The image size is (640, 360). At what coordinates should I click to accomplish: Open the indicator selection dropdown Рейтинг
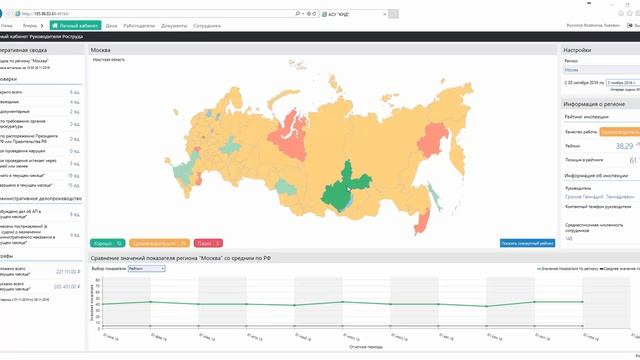147,269
